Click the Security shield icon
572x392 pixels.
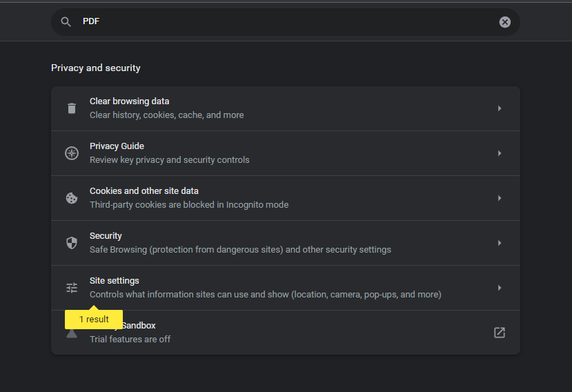coord(72,243)
